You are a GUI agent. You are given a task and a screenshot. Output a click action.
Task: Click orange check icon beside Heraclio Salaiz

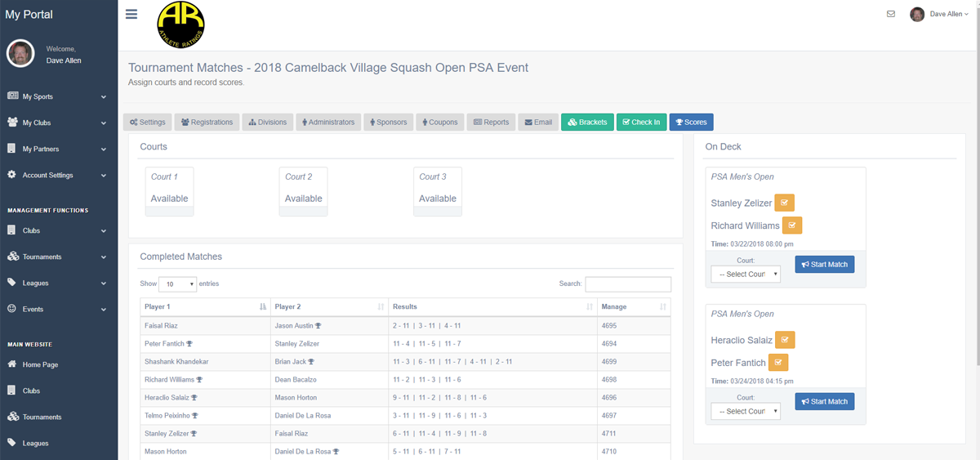coord(785,340)
